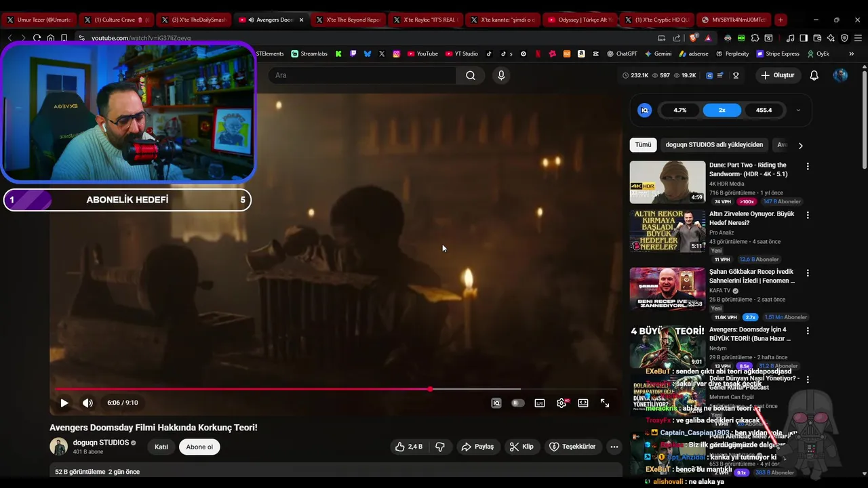Open options for Dune: Part Two video
Screen dimensions: 868x488
click(808, 166)
